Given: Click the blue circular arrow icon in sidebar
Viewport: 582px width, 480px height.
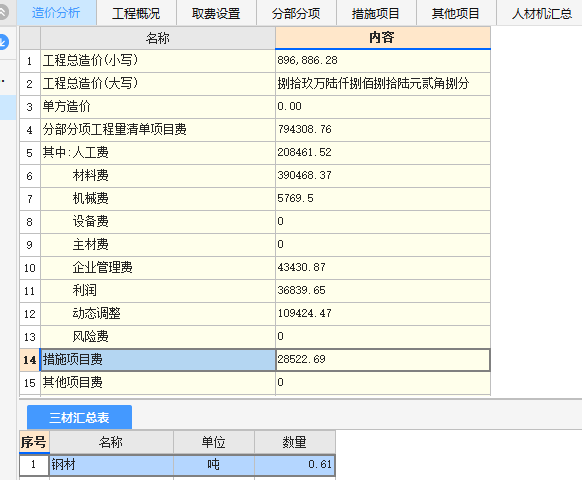Looking at the screenshot, I should tap(3, 42).
